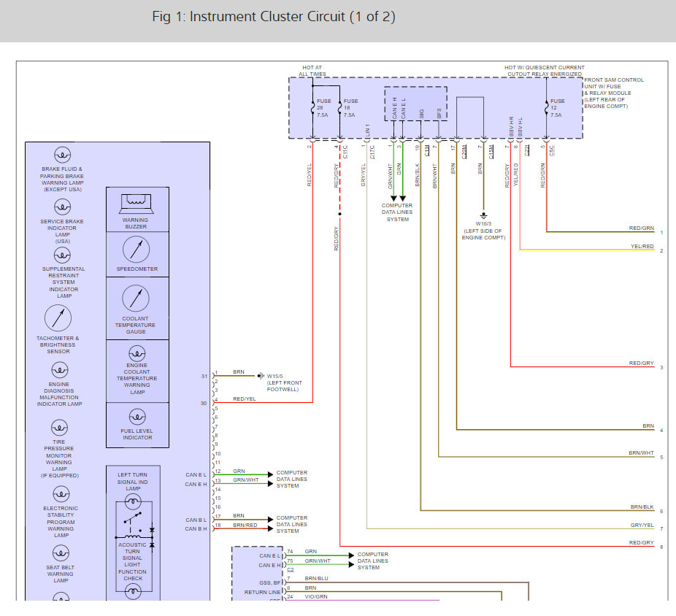The height and width of the screenshot is (616, 676).
Task: Click the 'BFS' terminal label
Action: pos(439,113)
